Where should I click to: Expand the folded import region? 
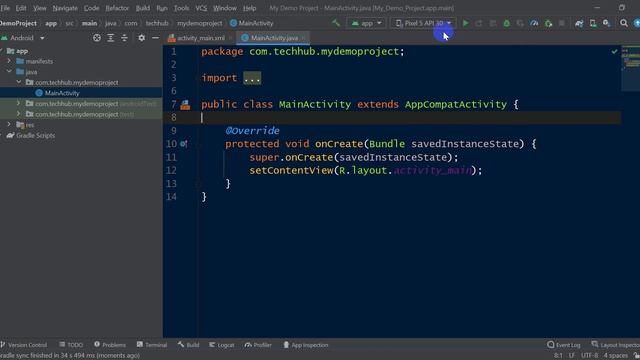252,78
